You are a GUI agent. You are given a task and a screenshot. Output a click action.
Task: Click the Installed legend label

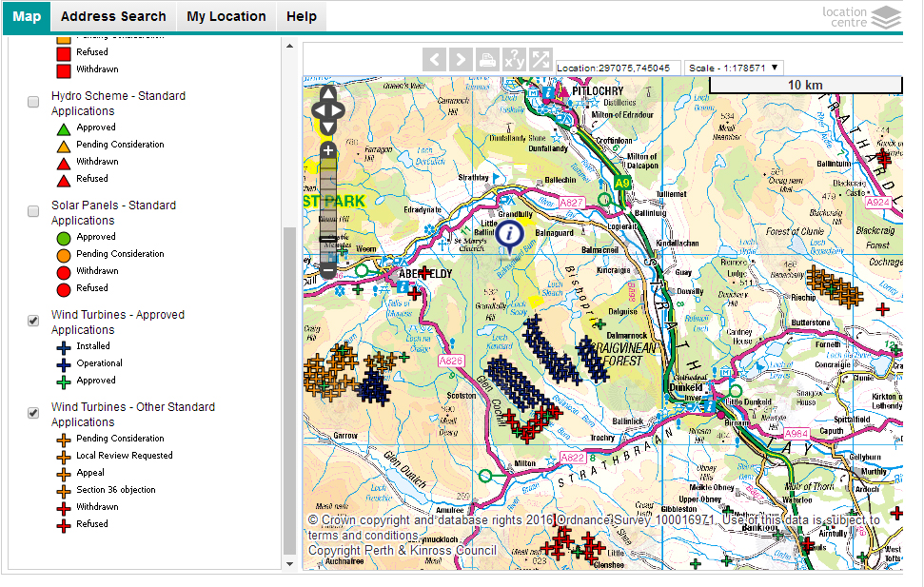(93, 346)
